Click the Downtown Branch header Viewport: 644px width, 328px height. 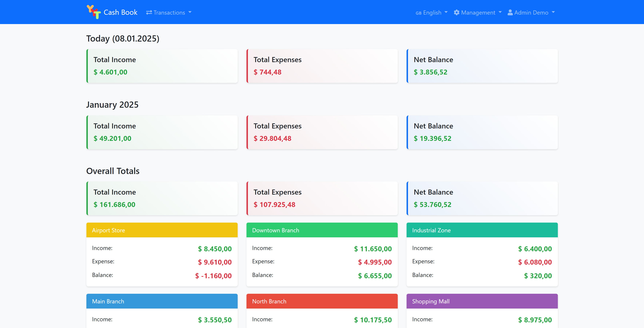[x=322, y=230]
